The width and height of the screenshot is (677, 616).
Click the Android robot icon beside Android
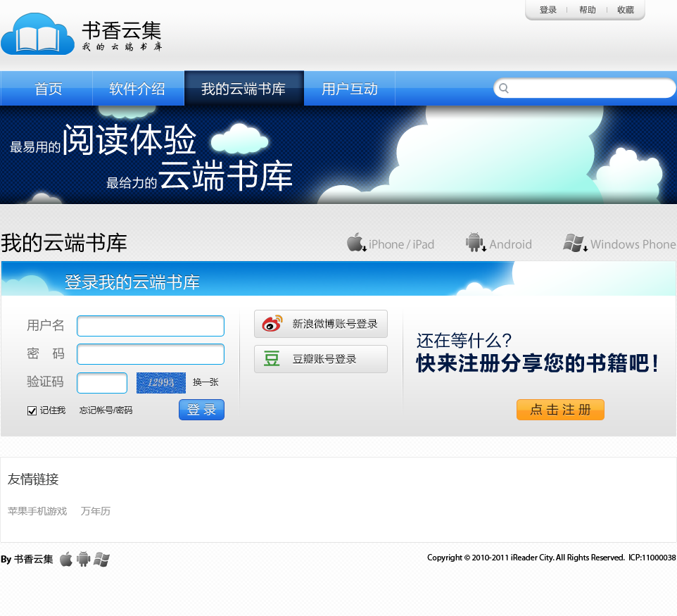point(475,242)
